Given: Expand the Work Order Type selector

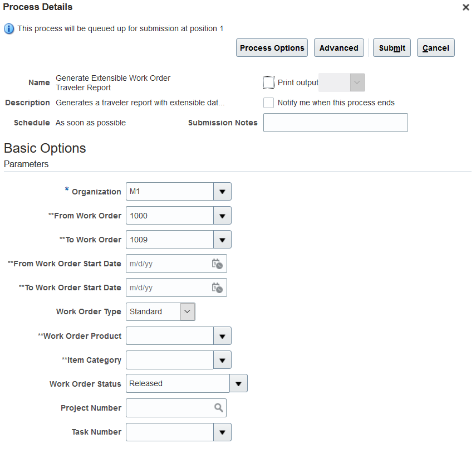Looking at the screenshot, I should click(x=188, y=312).
